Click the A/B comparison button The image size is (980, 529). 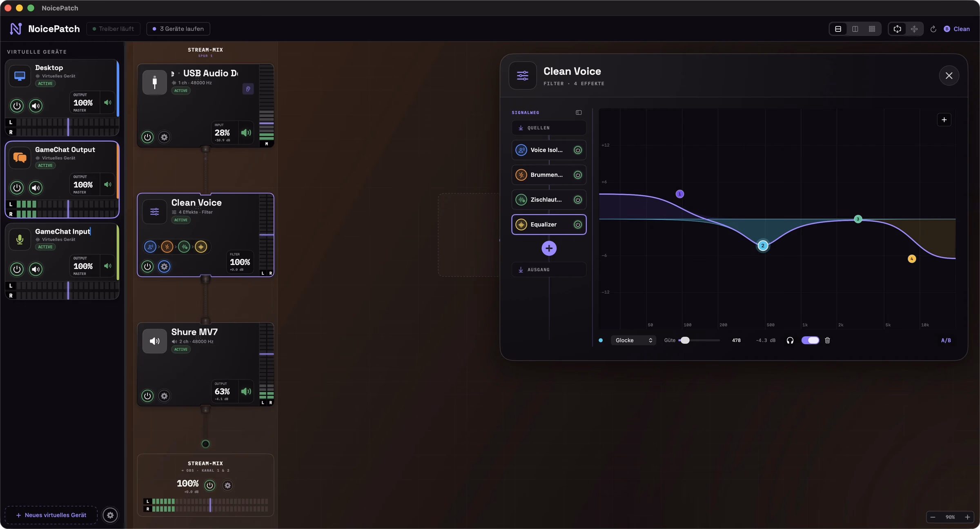coord(946,340)
